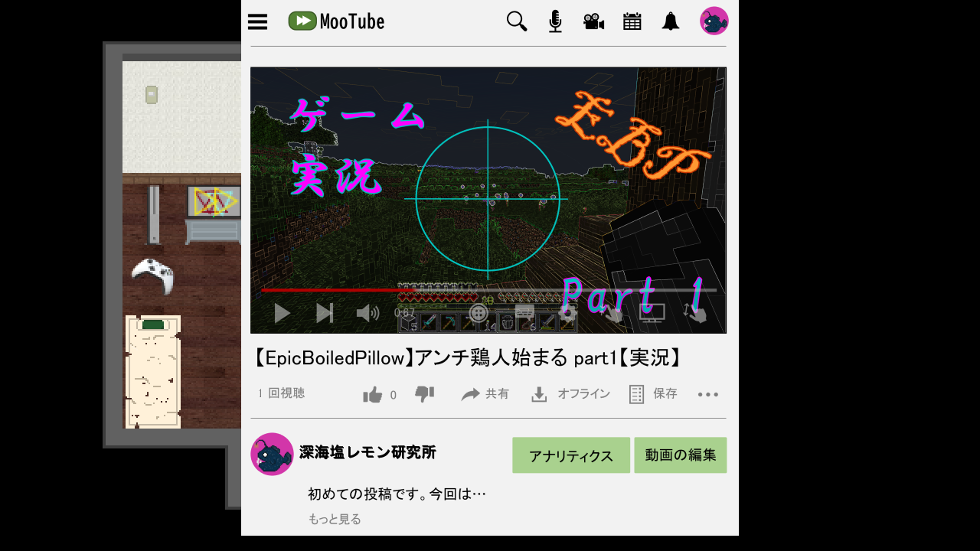The width and height of the screenshot is (980, 551).
Task: Open notifications with the bell icon
Action: tap(671, 21)
